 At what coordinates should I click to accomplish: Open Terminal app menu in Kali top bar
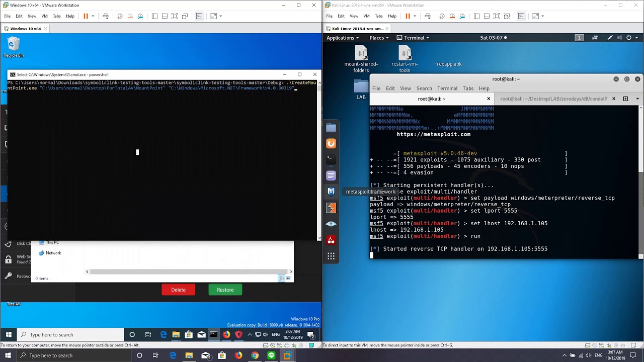(413, 38)
